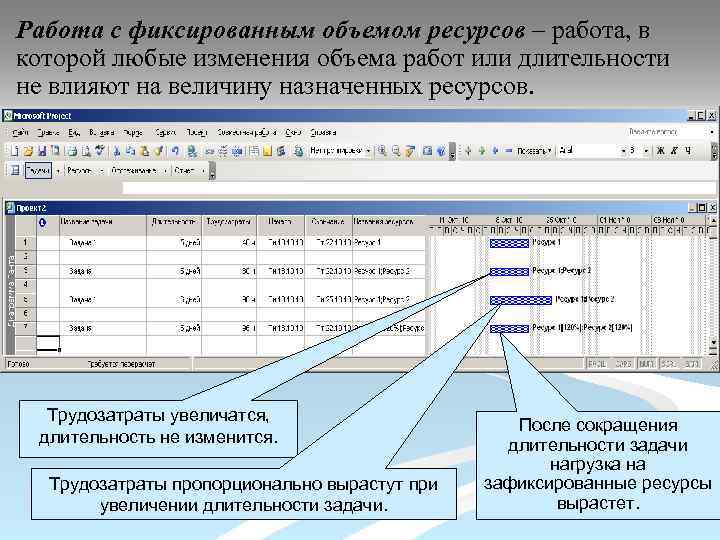
Task: Click the Paste clipboard icon
Action: (x=145, y=151)
